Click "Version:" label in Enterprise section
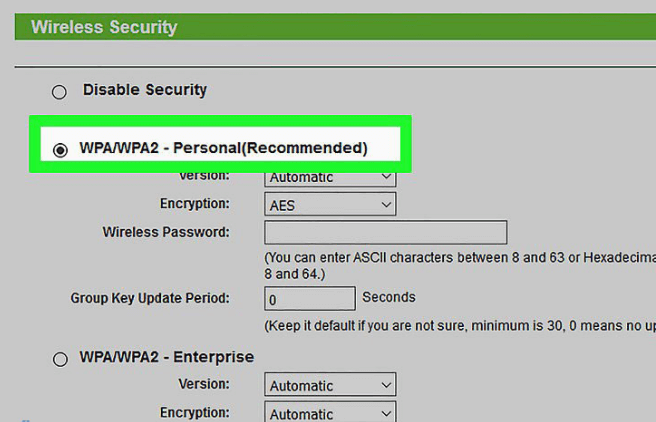The width and height of the screenshot is (656, 422). pyautogui.click(x=203, y=384)
